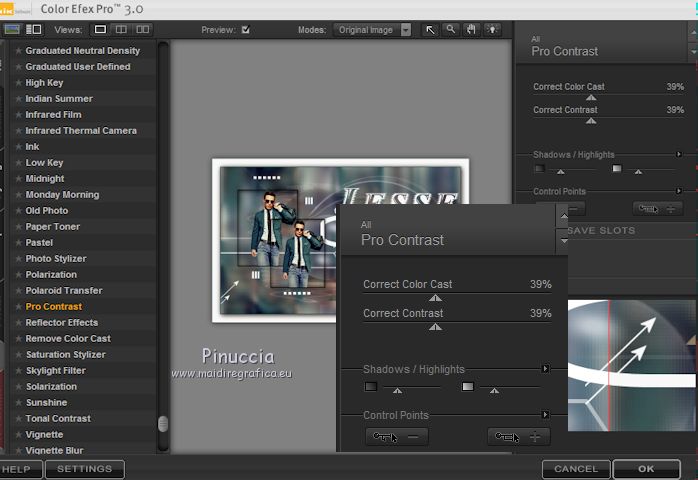Viewport: 698px width, 480px height.
Task: Click the filter list scrollbar thumb
Action: (x=163, y=423)
